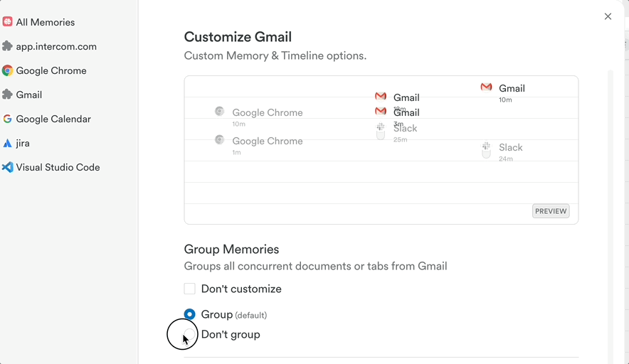Click the Google Calendar logo icon

click(x=7, y=119)
